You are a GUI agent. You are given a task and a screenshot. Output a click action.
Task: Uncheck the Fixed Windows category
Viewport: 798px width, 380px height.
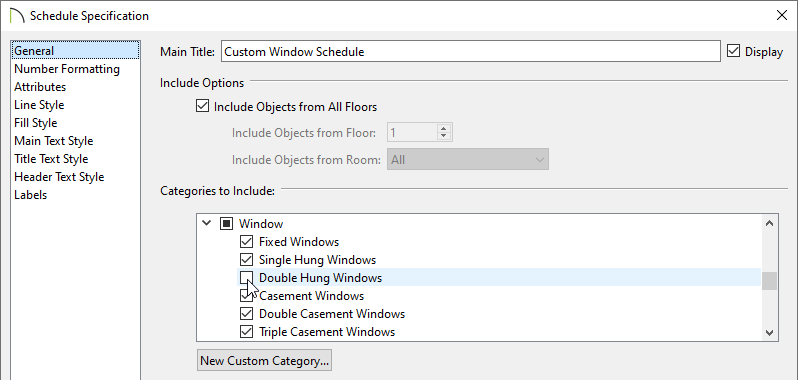(246, 242)
